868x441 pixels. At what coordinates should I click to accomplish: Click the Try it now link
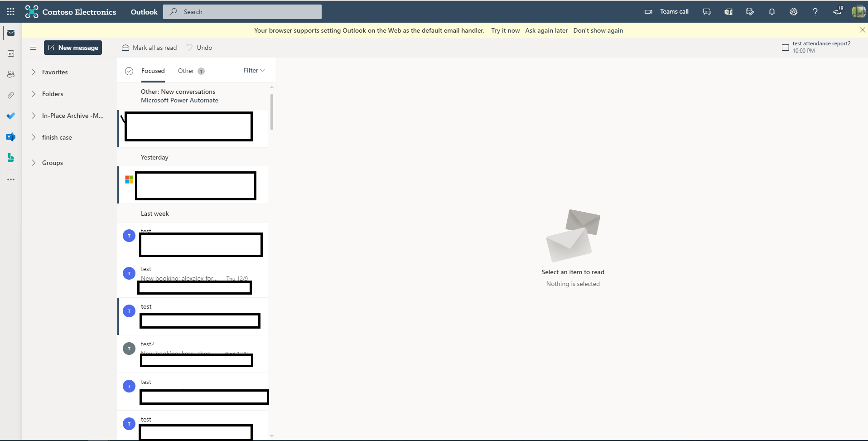pyautogui.click(x=505, y=30)
